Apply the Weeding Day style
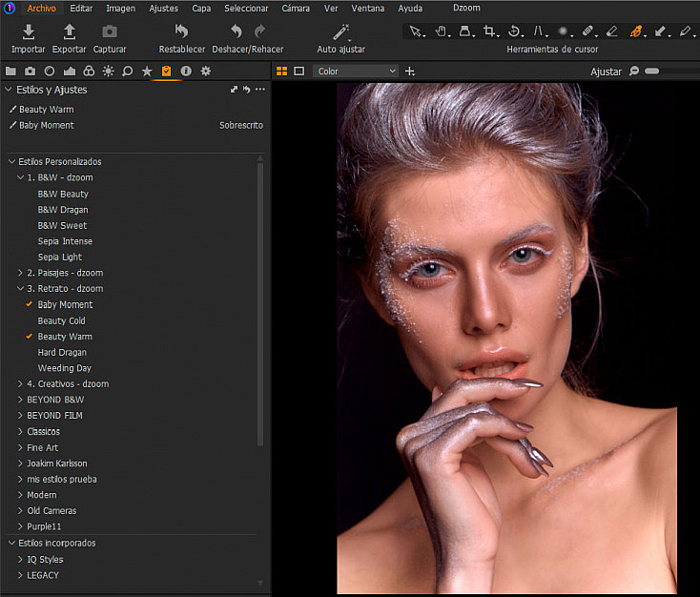Screen dimensions: 700x597 (x=64, y=368)
